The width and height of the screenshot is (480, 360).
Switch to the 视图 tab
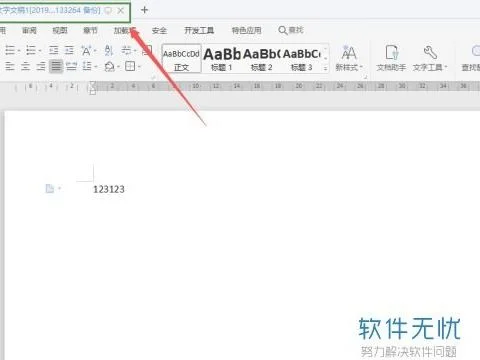click(x=60, y=31)
